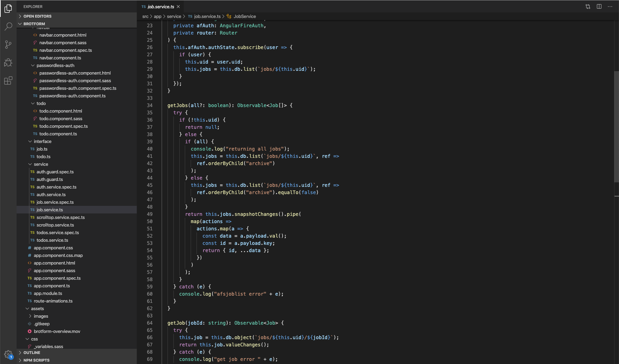Click the Open Changes icon in editor toolbar
Viewport: 619px width, 364px height.
(588, 7)
